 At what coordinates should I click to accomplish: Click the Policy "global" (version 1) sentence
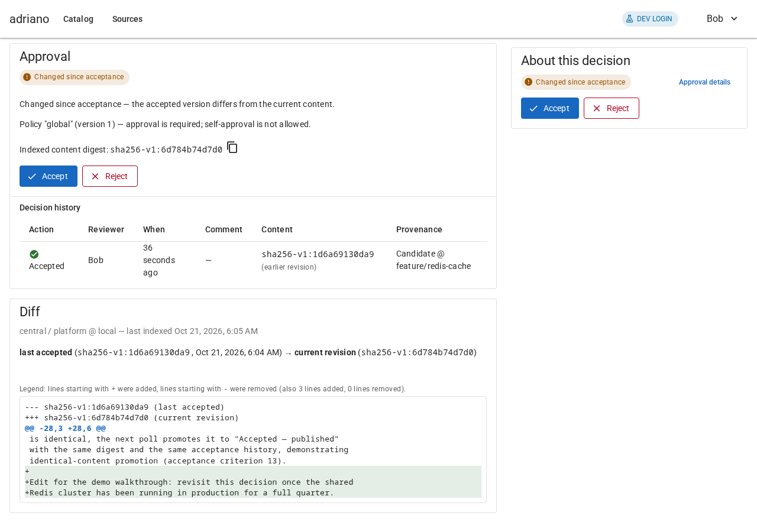click(x=165, y=124)
